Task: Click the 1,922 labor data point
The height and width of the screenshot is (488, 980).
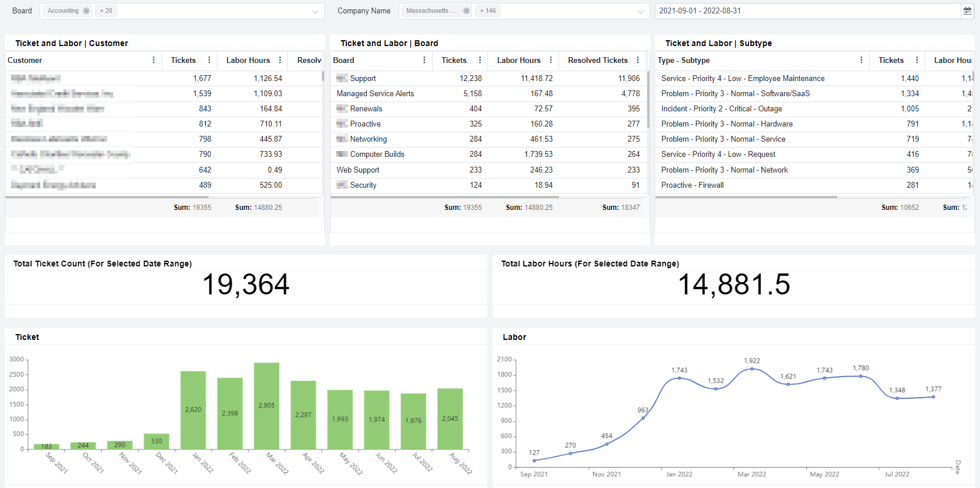Action: click(752, 369)
